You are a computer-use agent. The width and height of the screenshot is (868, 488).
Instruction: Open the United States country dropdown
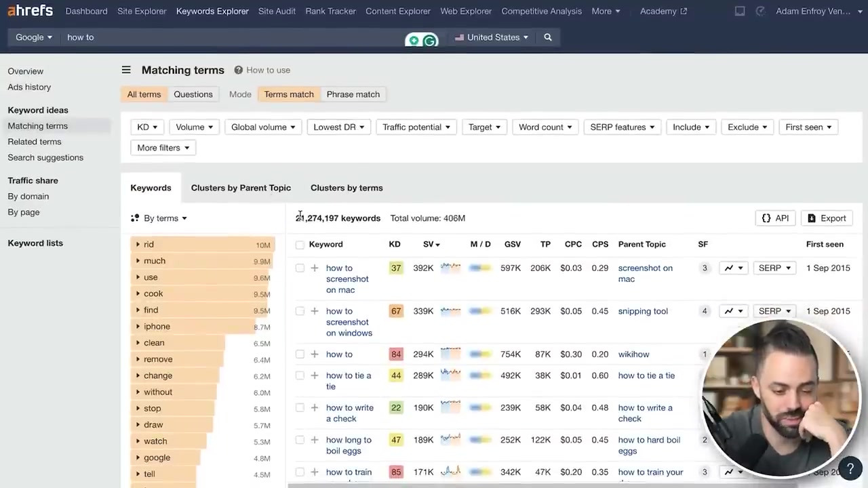tap(492, 37)
